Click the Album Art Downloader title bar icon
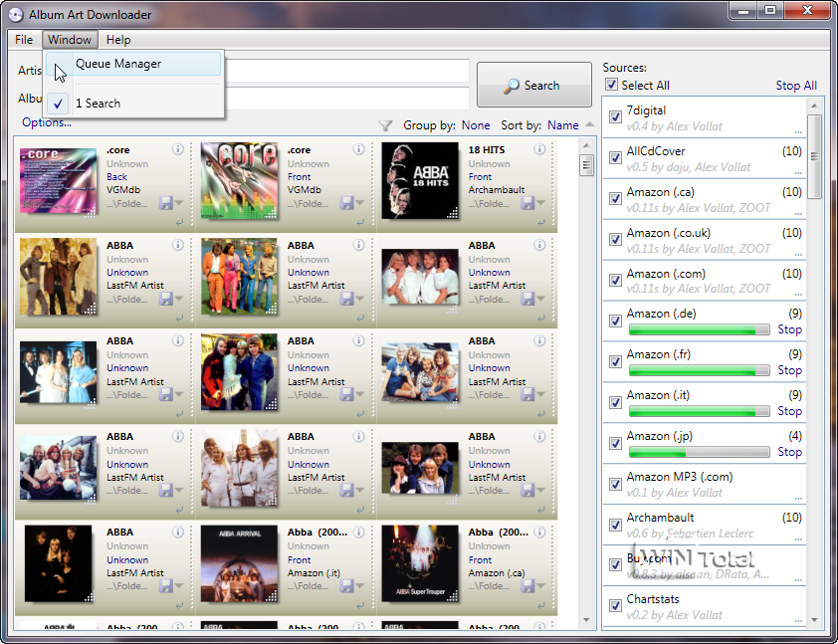 point(16,14)
